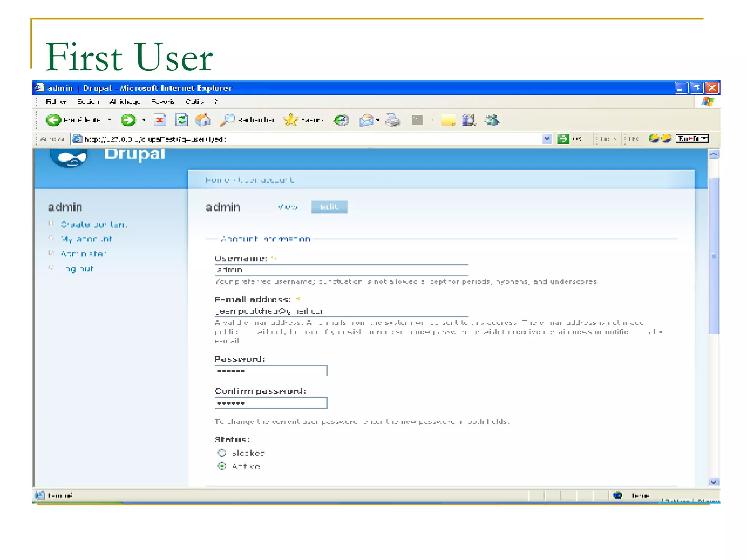Open the Mail button dropdown arrow
The image size is (747, 560).
[x=378, y=120]
